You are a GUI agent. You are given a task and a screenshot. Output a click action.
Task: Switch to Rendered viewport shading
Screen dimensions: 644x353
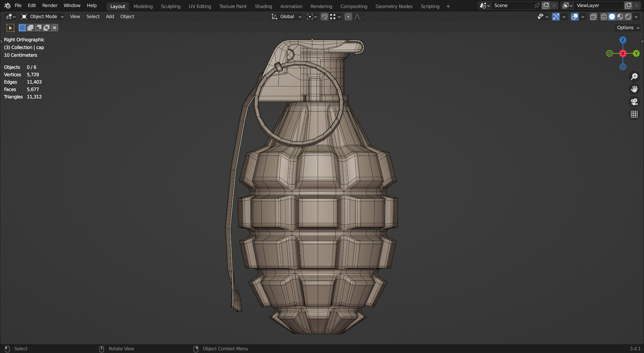coord(628,16)
